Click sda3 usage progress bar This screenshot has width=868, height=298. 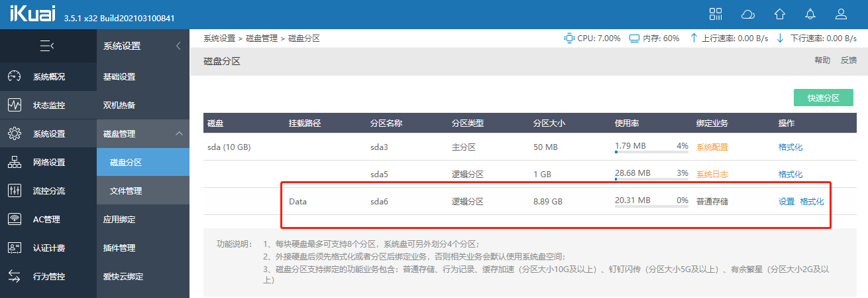(651, 152)
